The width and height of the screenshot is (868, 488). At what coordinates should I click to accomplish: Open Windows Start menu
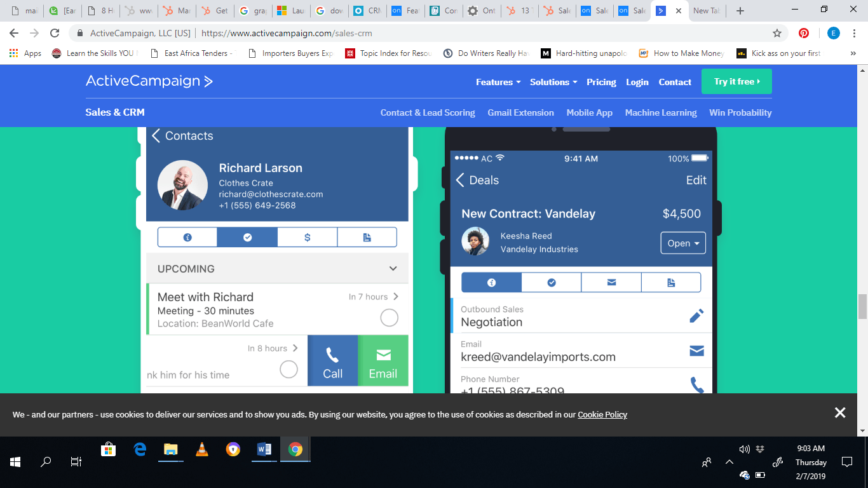[15, 462]
